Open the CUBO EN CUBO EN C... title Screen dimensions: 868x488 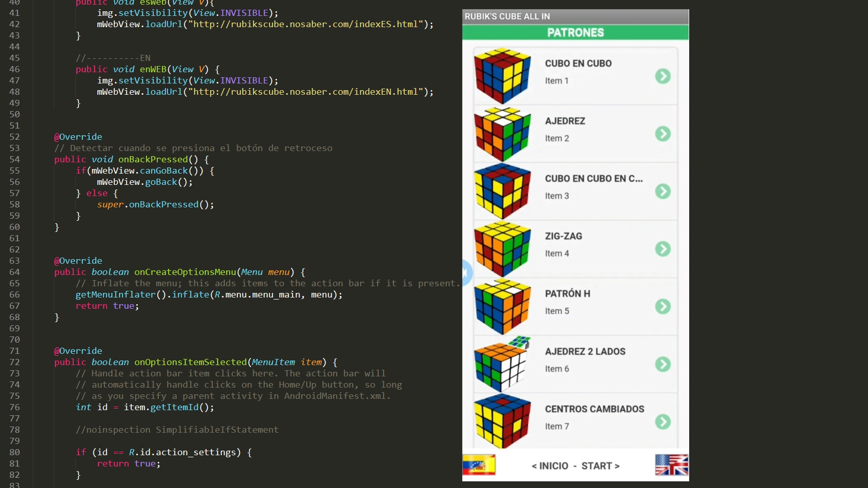click(593, 179)
